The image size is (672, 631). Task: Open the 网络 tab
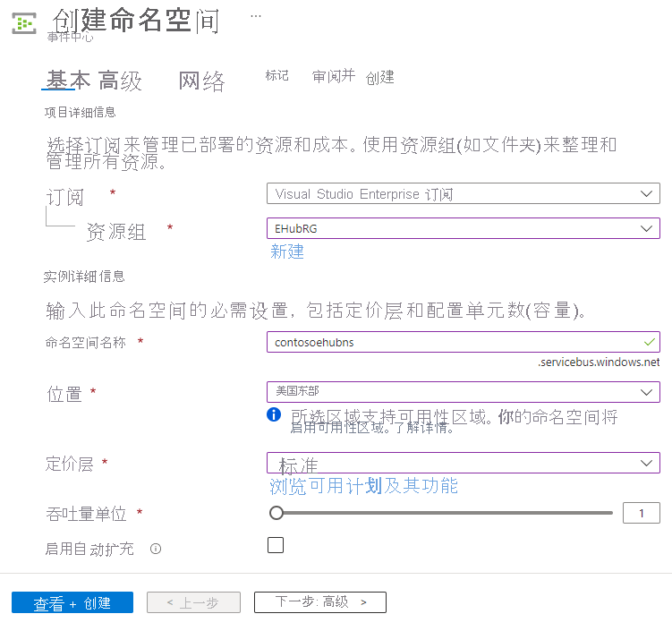click(201, 81)
